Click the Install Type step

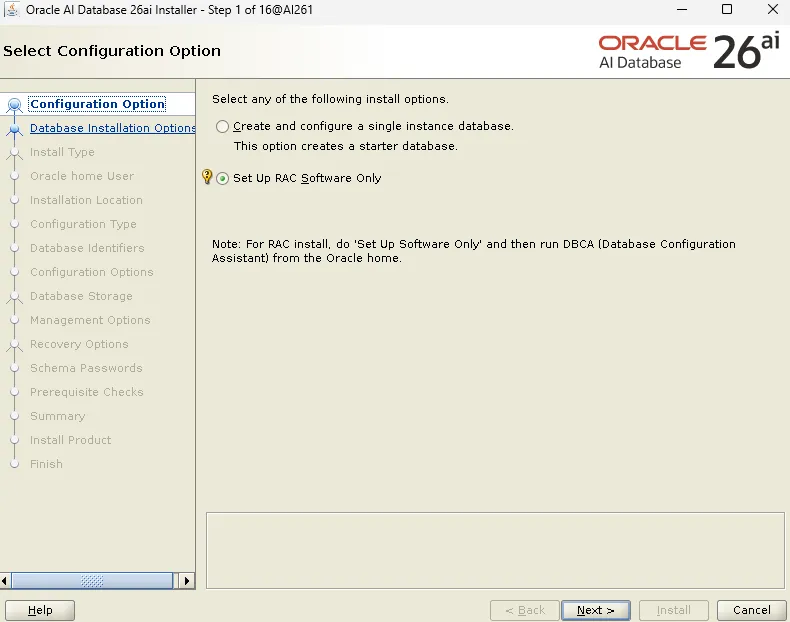62,152
